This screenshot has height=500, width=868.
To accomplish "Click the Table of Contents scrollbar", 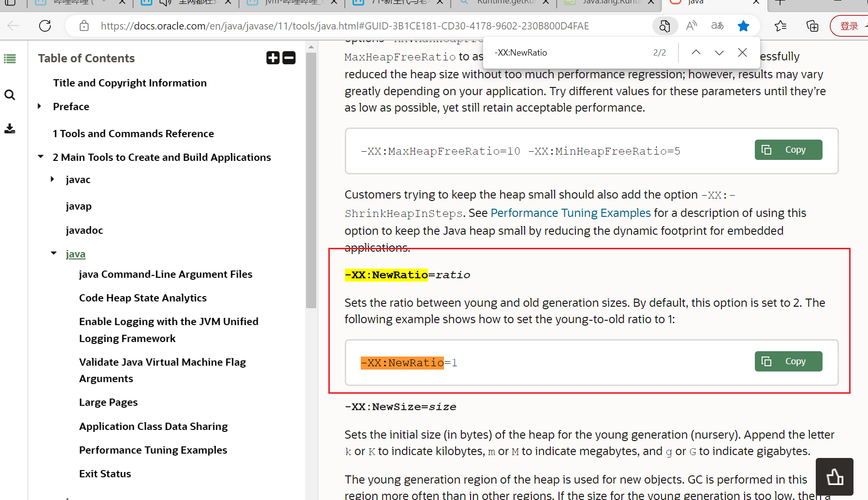I will tap(311, 180).
